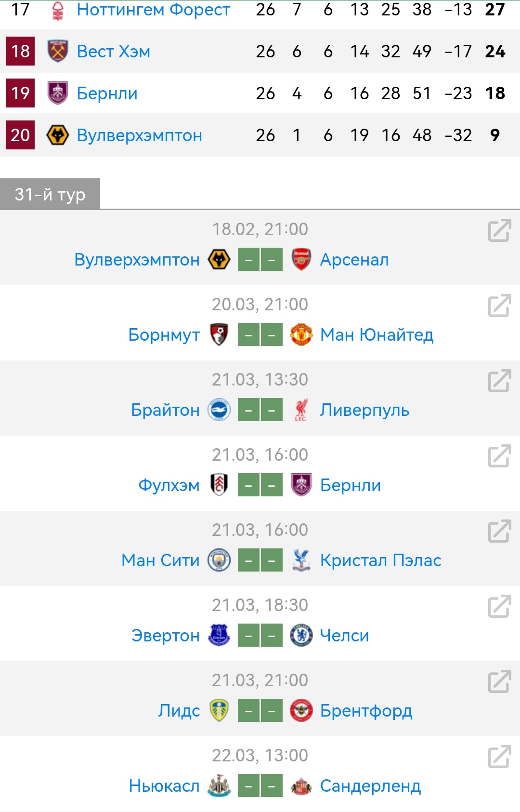Click the Arsenal club crest
Viewport: 520px width, 812px height.
(x=301, y=260)
